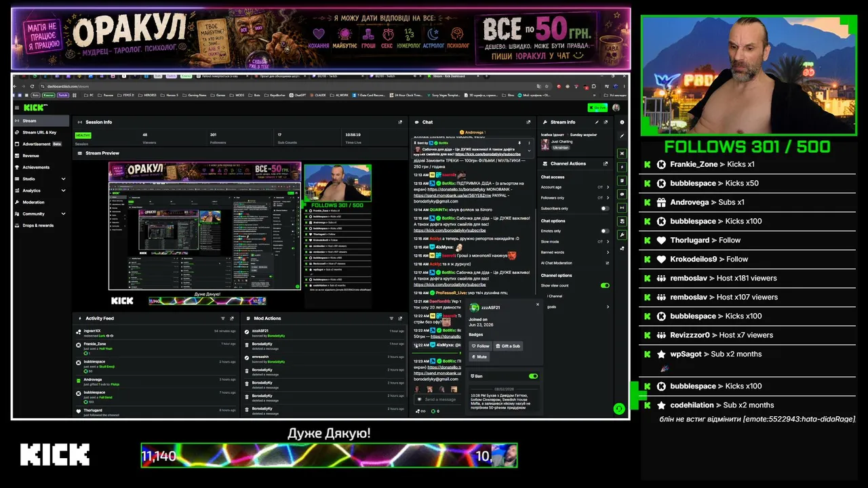Toggle Emotes only chat option

tap(604, 231)
